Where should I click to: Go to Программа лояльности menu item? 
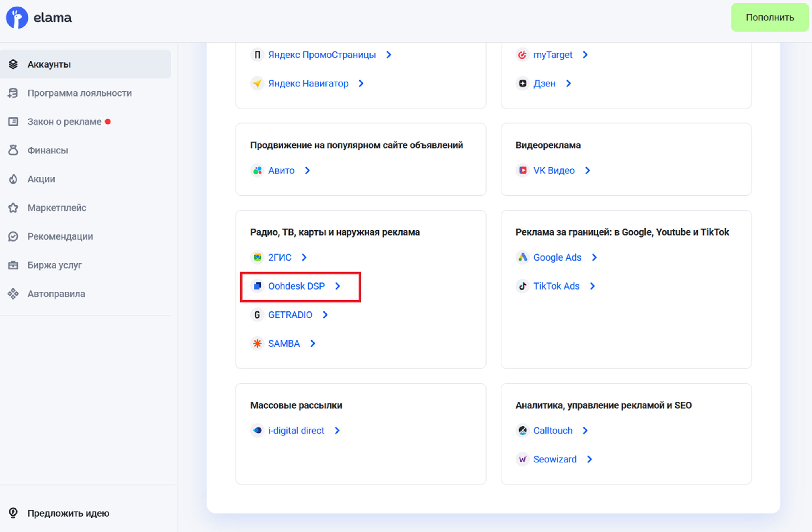point(79,93)
